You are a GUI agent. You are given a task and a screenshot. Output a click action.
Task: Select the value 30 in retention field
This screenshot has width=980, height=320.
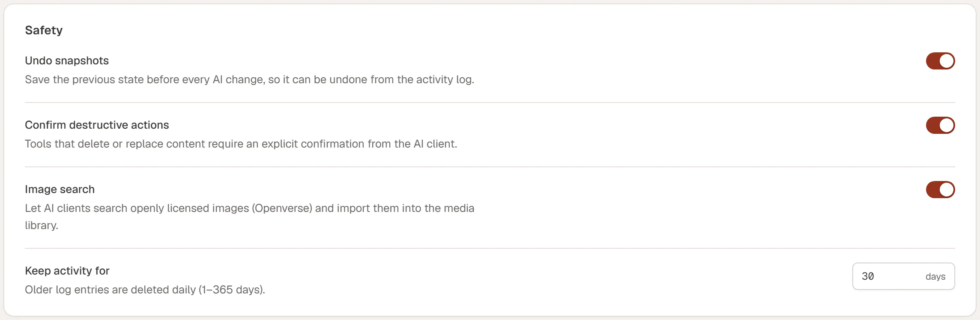coord(868,276)
